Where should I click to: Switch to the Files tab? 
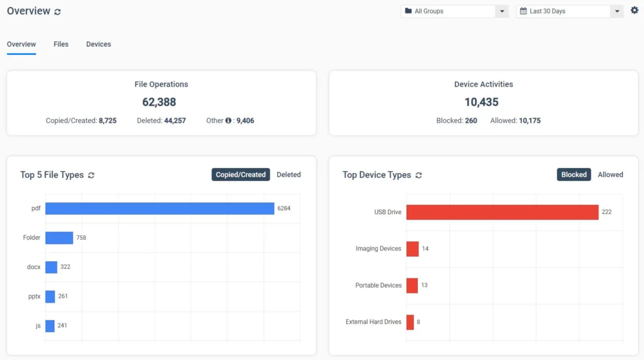point(61,44)
